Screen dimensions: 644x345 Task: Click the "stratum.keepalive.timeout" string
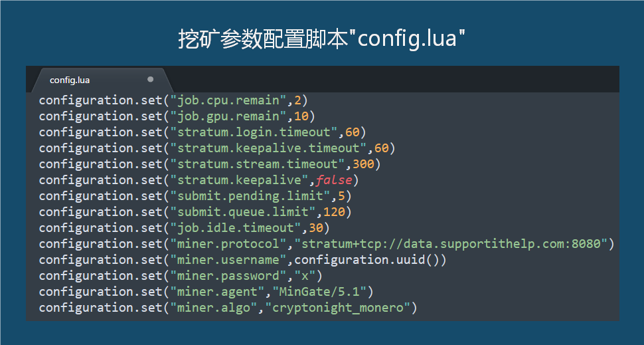tap(269, 148)
